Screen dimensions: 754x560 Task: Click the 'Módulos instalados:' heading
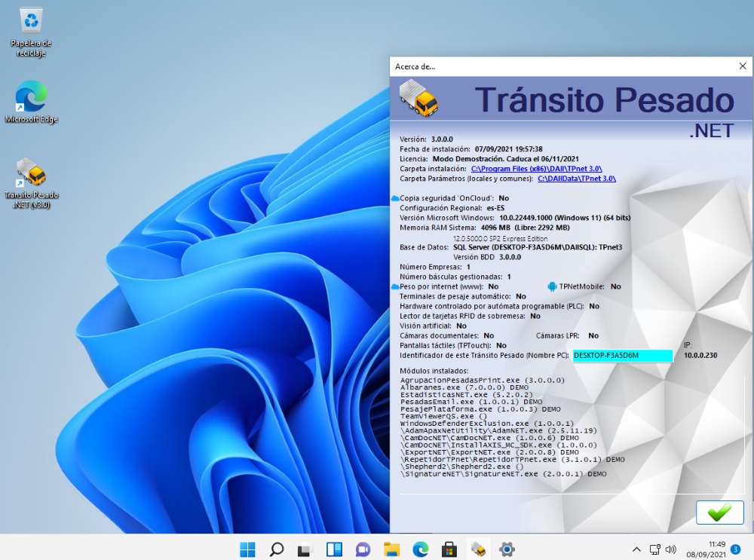tap(434, 371)
